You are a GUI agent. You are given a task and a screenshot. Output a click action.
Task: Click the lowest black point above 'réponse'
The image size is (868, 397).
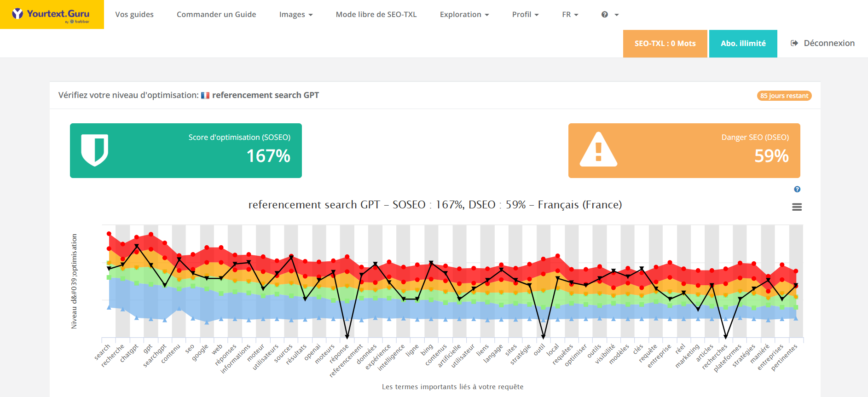tap(347, 337)
